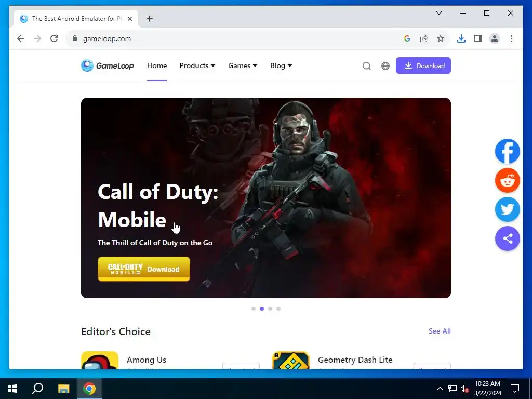Expand the Products dropdown menu
Image resolution: width=532 pixels, height=399 pixels.
[197, 65]
